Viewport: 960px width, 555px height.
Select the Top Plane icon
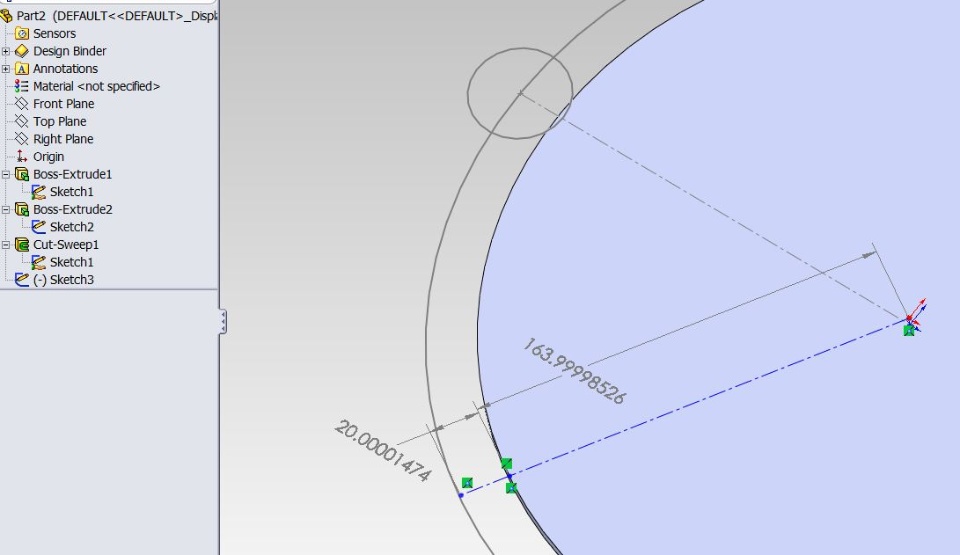(x=22, y=121)
